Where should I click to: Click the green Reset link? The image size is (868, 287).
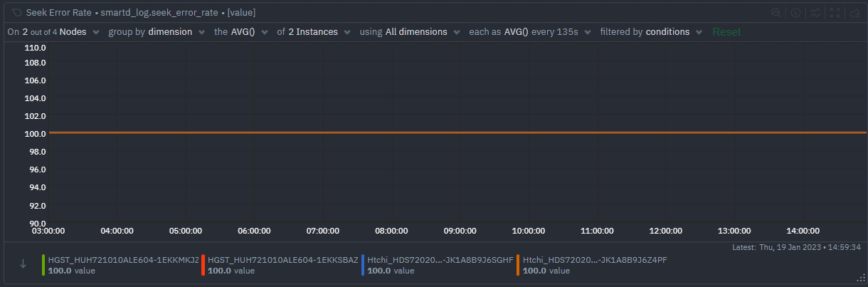click(x=726, y=32)
